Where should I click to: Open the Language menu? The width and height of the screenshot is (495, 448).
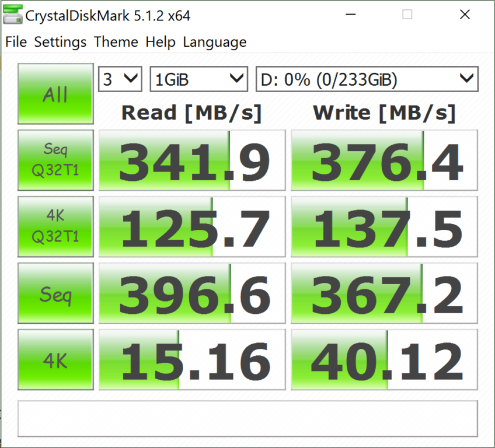215,42
